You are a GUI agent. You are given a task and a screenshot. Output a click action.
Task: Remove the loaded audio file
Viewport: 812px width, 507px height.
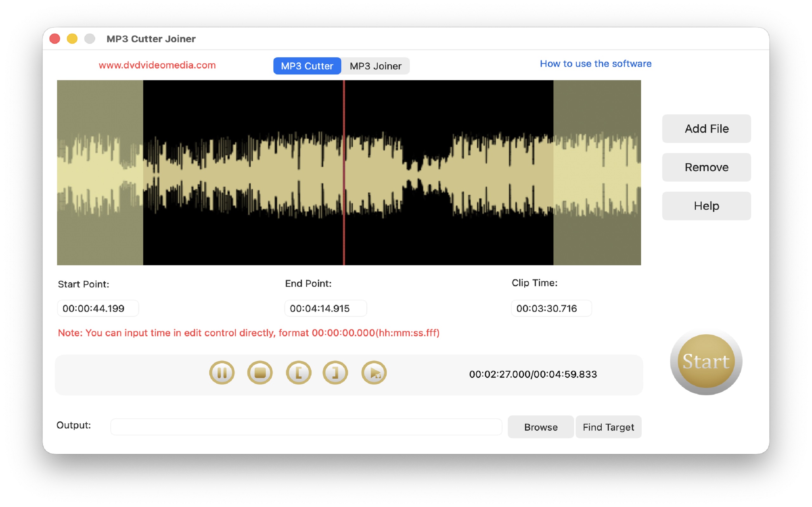point(706,167)
